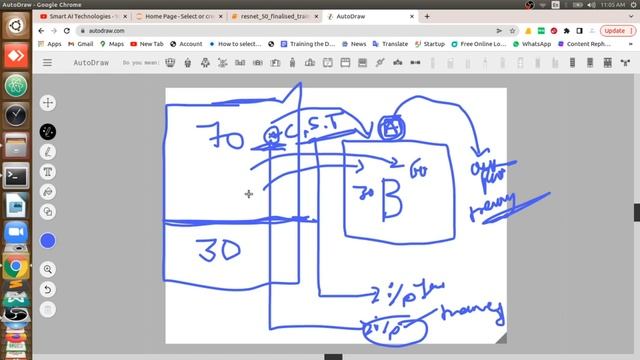Choose the Shape tool
The width and height of the screenshot is (640, 360).
[48, 211]
